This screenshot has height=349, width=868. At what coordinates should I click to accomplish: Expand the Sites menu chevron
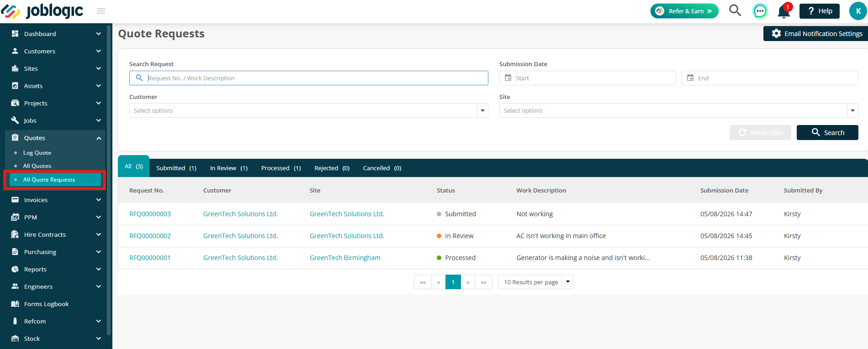(99, 68)
